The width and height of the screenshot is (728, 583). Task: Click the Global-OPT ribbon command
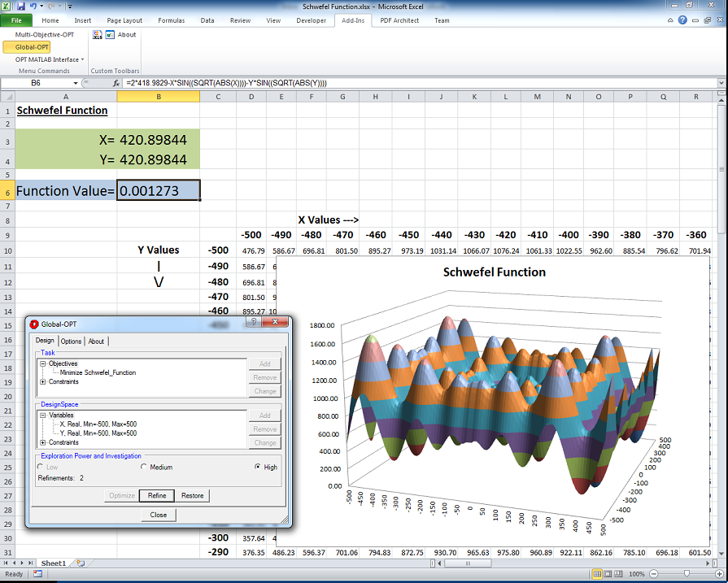[x=27, y=47]
